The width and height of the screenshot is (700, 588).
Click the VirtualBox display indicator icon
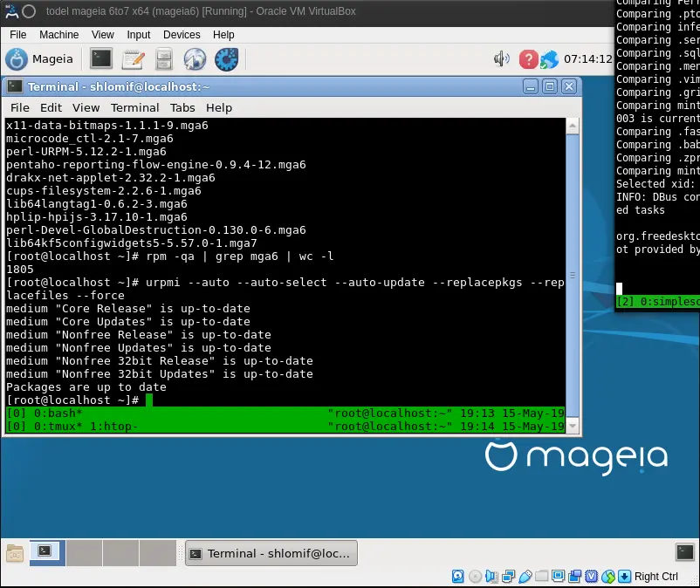pos(558,577)
